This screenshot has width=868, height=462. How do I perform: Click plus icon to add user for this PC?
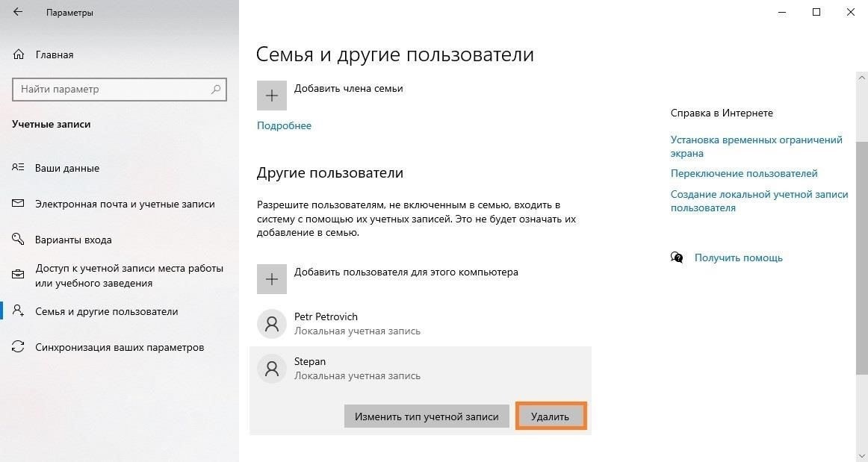point(272,279)
